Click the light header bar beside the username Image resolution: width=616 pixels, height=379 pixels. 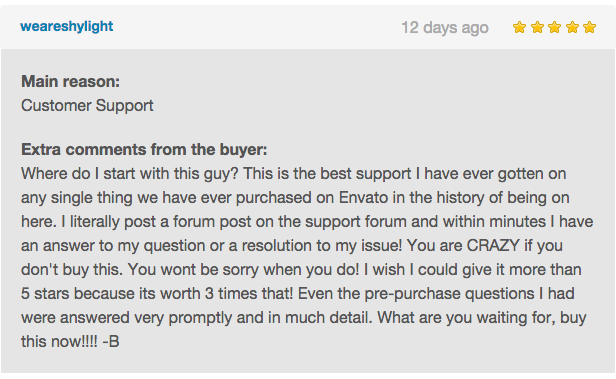click(x=255, y=27)
